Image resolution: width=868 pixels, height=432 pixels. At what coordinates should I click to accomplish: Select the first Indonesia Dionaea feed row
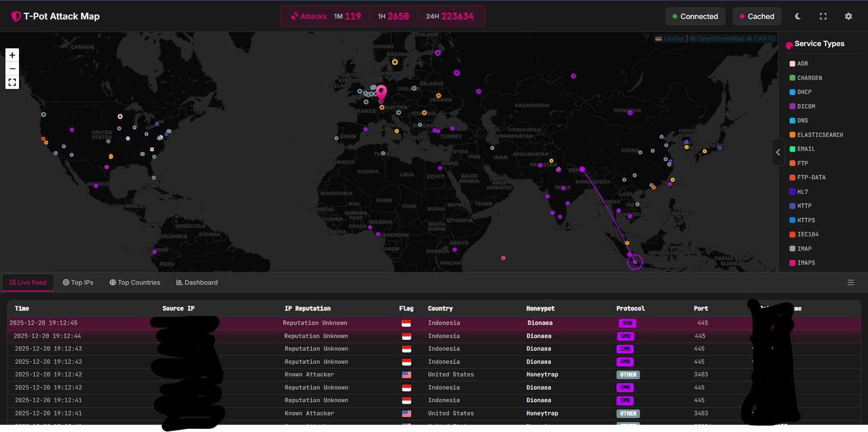[434, 323]
